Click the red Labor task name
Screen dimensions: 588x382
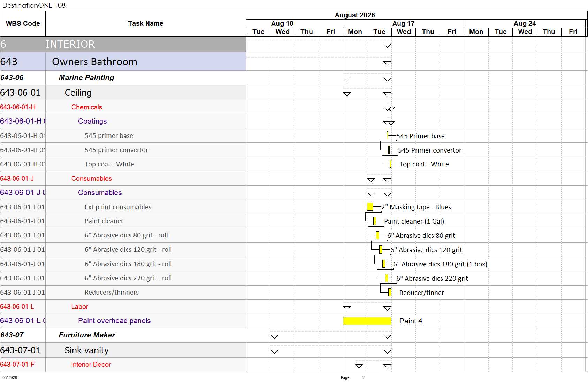(x=79, y=307)
